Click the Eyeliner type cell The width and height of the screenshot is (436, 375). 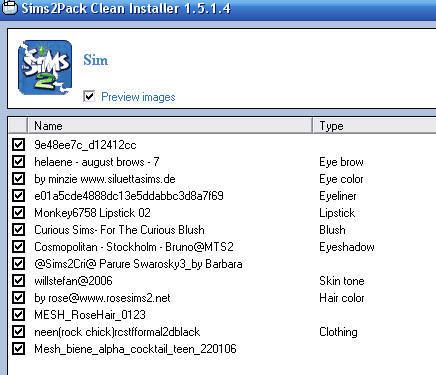click(338, 196)
